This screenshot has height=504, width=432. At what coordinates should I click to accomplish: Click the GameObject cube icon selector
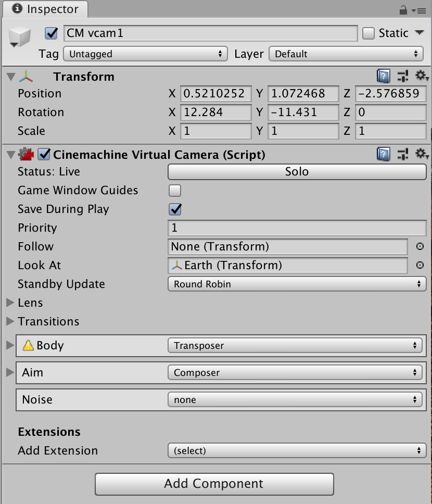click(19, 37)
